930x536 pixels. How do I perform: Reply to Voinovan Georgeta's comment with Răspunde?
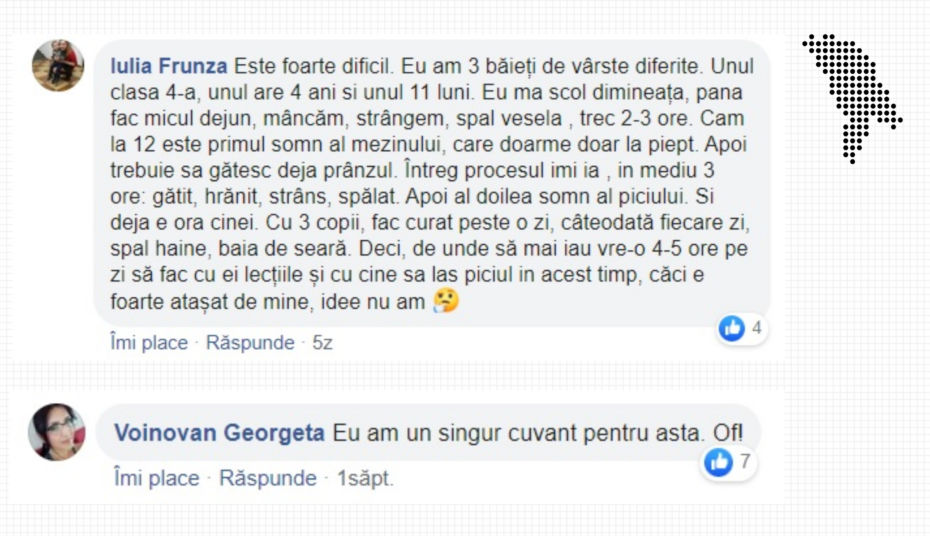pyautogui.click(x=268, y=478)
